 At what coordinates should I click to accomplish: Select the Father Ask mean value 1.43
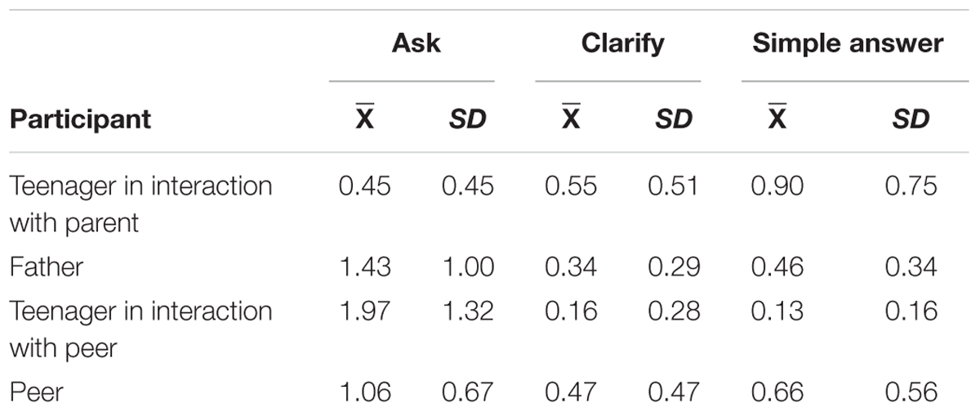[x=364, y=267]
